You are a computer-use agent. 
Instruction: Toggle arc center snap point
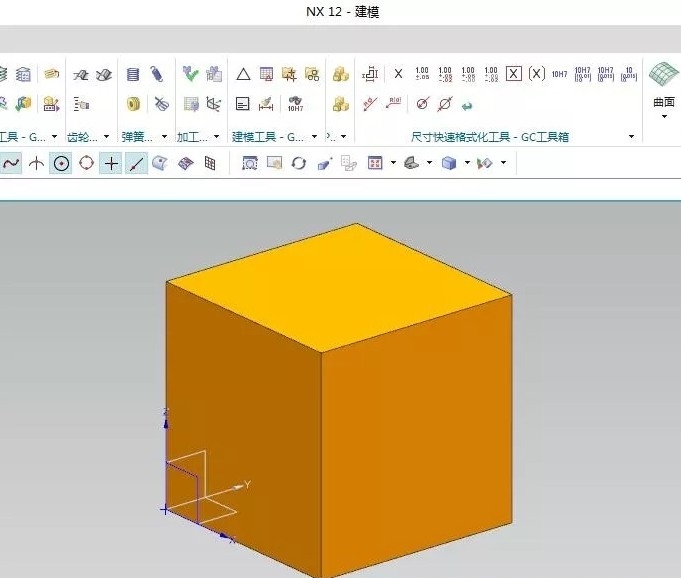coord(61,163)
